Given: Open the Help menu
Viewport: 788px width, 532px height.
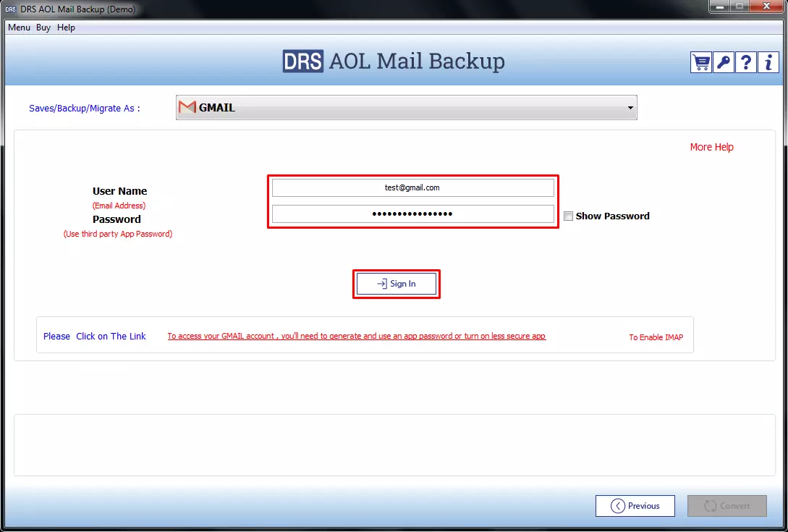Looking at the screenshot, I should click(66, 28).
